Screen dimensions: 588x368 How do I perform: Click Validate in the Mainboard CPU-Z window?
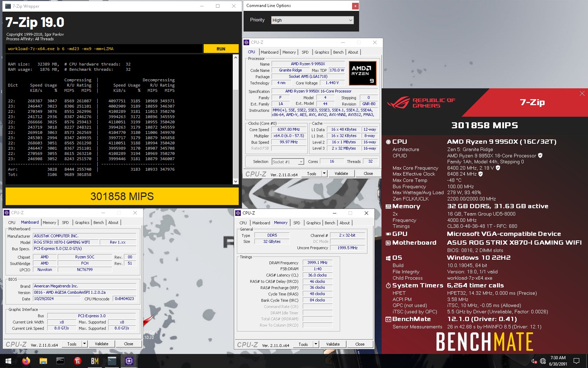[101, 344]
